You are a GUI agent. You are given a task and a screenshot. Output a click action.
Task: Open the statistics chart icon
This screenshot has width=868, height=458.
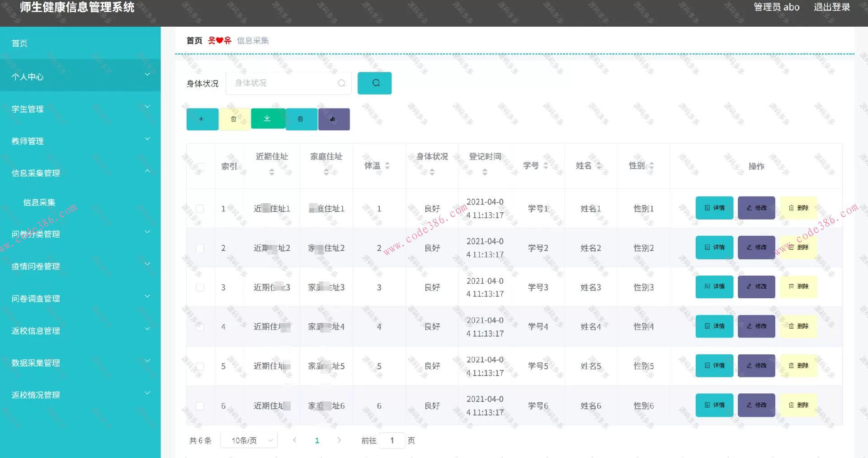tap(334, 119)
